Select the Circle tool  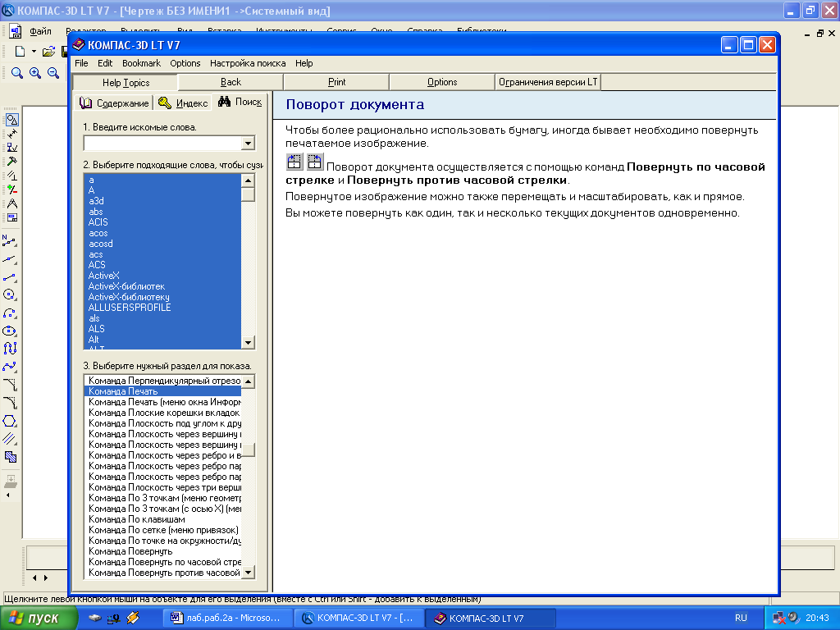(x=10, y=294)
